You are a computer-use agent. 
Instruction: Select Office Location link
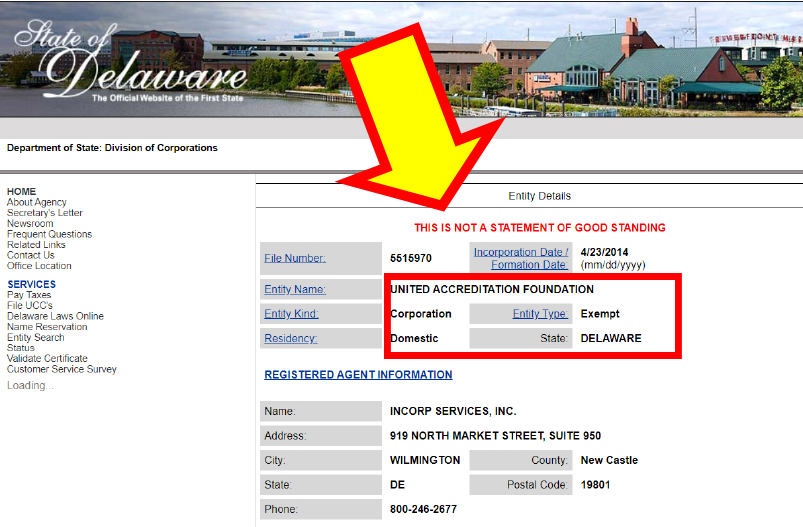pyautogui.click(x=39, y=266)
